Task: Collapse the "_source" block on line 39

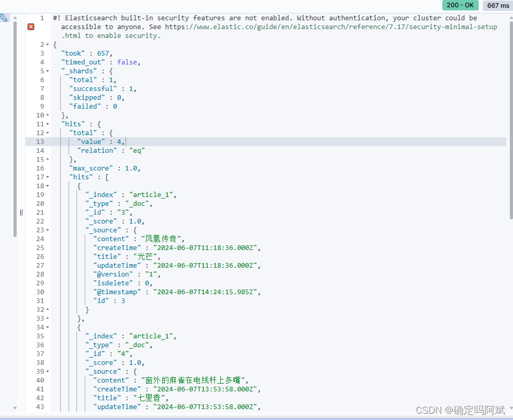Action: click(48, 371)
